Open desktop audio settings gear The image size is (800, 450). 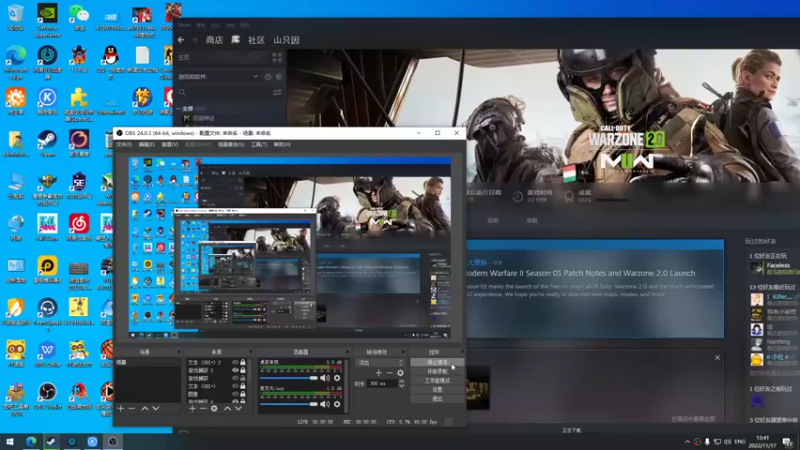[x=337, y=378]
